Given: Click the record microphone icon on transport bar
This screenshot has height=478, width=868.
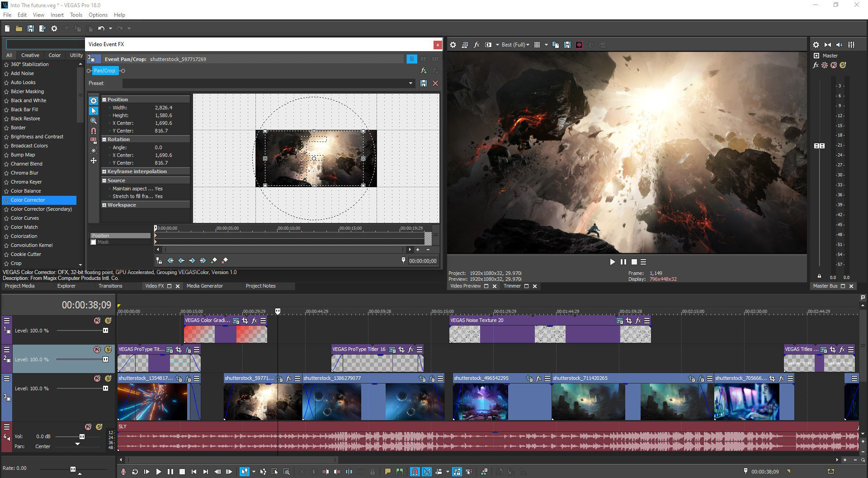Looking at the screenshot, I should (x=123, y=472).
